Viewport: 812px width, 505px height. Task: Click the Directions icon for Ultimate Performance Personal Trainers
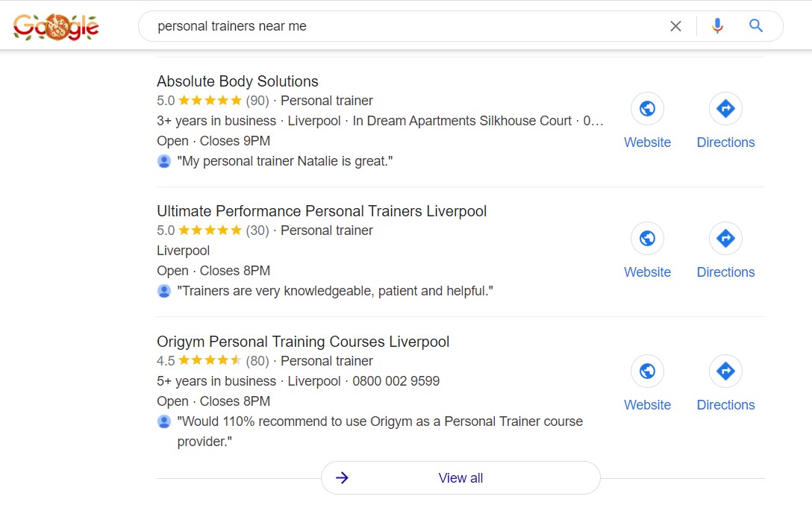(725, 238)
